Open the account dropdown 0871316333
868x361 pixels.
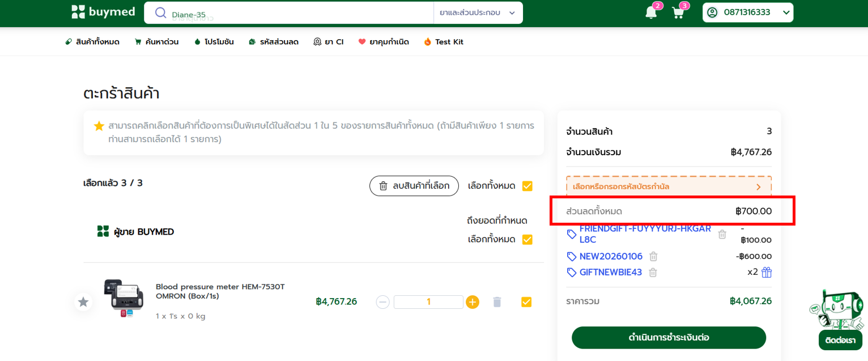[748, 12]
